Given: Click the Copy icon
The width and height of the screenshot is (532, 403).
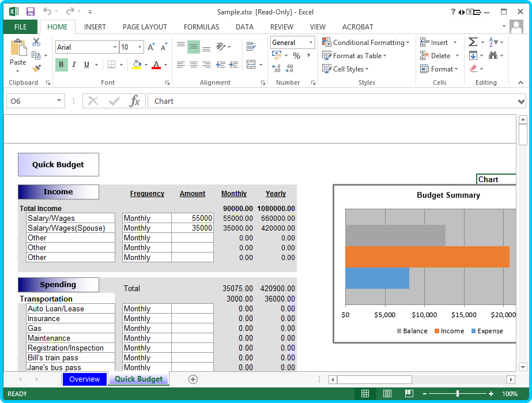Looking at the screenshot, I should tap(36, 55).
